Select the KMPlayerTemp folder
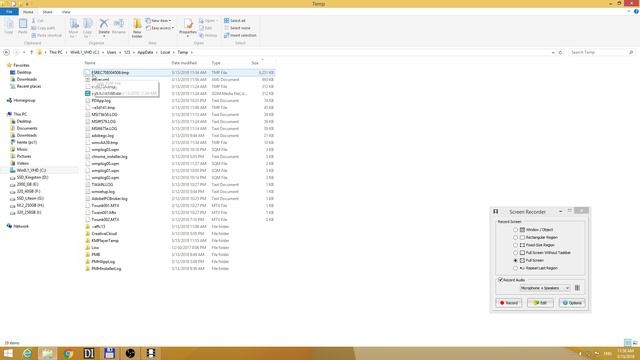Image resolution: width=640 pixels, height=360 pixels. pos(105,240)
